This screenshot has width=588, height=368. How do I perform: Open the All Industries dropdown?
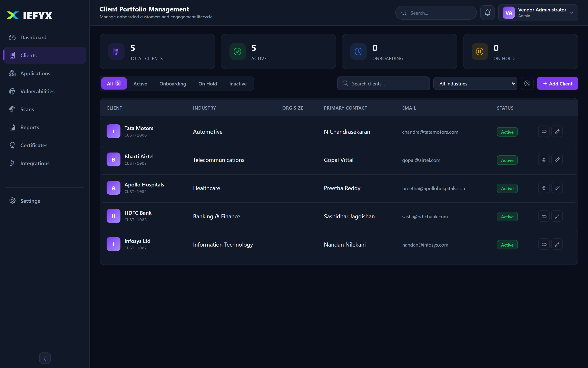[475, 83]
